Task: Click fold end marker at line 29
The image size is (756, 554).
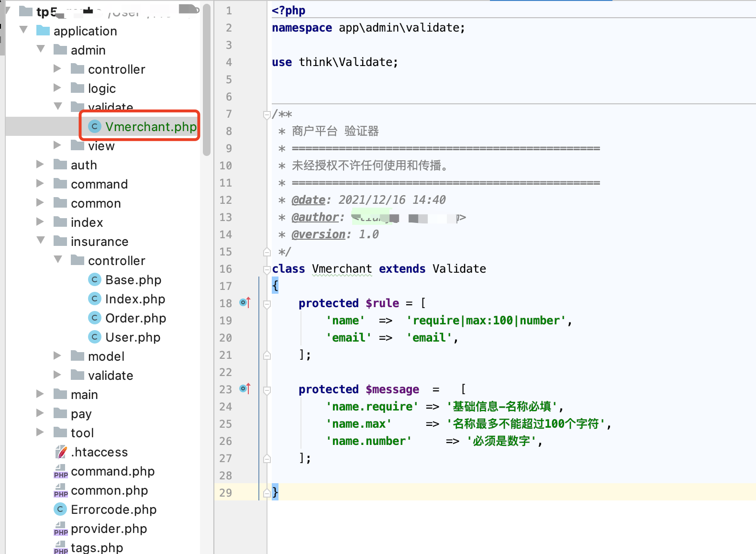Action: tap(267, 493)
